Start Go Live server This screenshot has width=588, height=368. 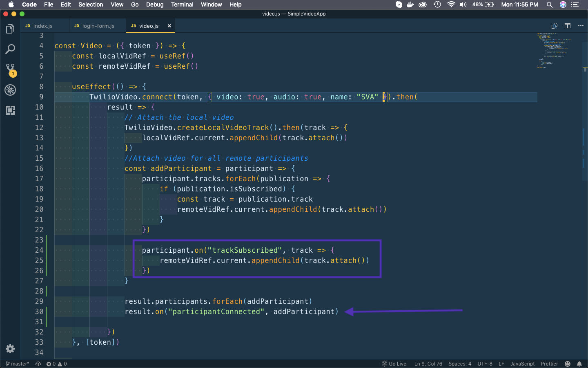coord(394,364)
